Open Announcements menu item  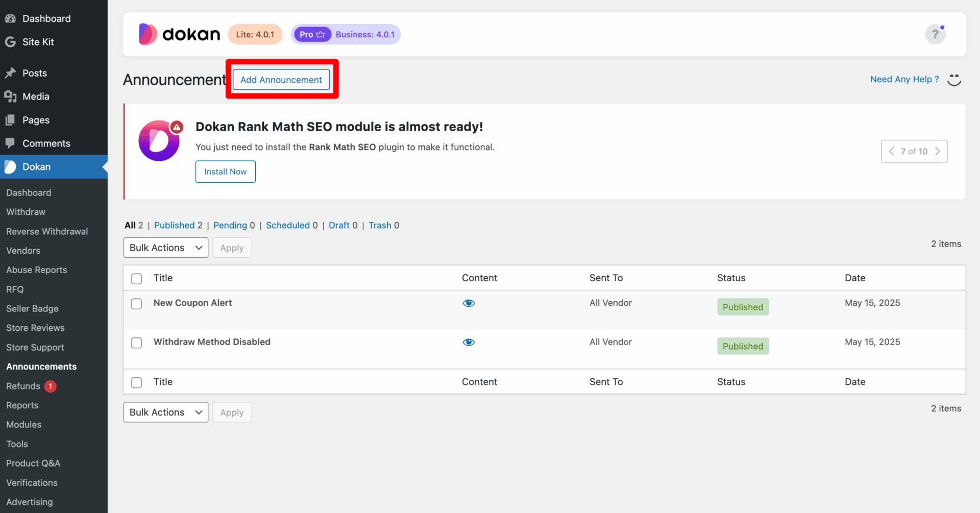point(41,367)
